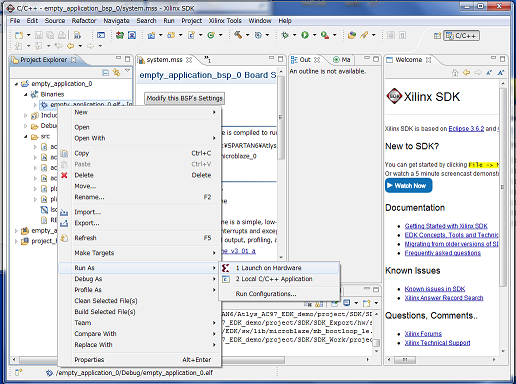Click the Search flashlight toolbar icon
The image size is (516, 384).
[364, 35]
